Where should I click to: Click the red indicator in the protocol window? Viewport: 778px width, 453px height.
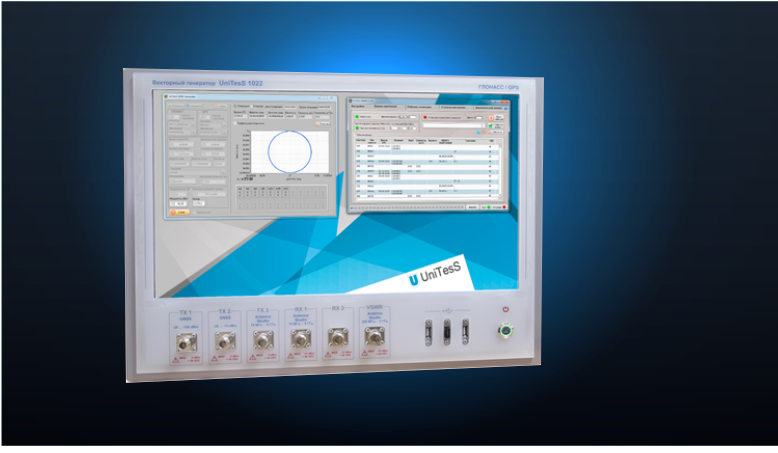(x=425, y=117)
